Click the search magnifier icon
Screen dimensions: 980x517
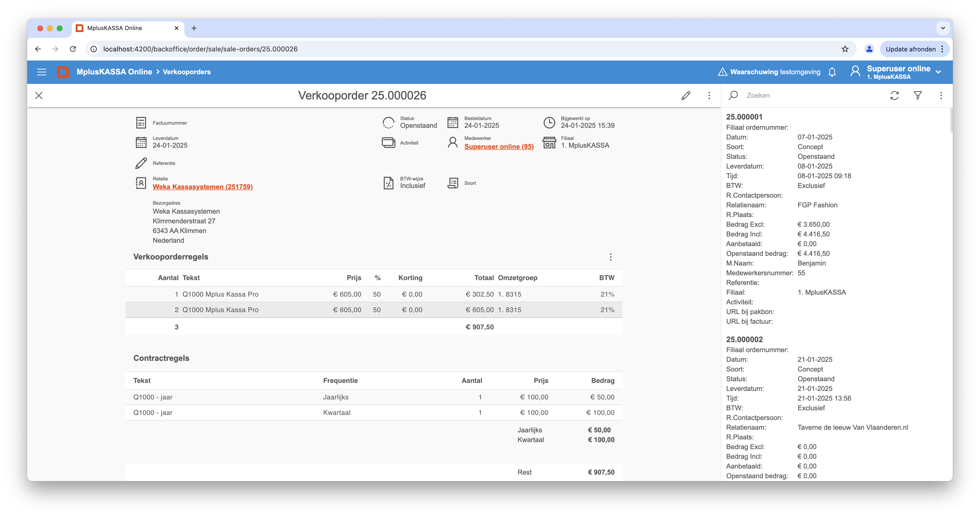pyautogui.click(x=733, y=96)
